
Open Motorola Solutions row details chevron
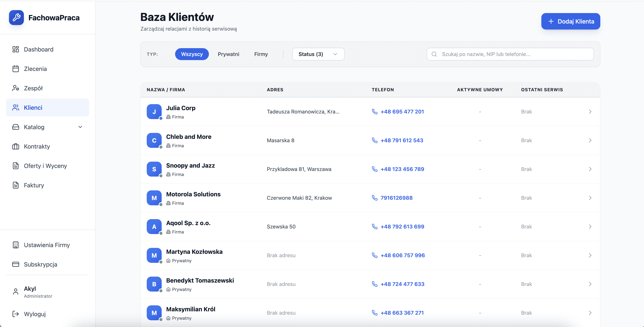coord(590,198)
